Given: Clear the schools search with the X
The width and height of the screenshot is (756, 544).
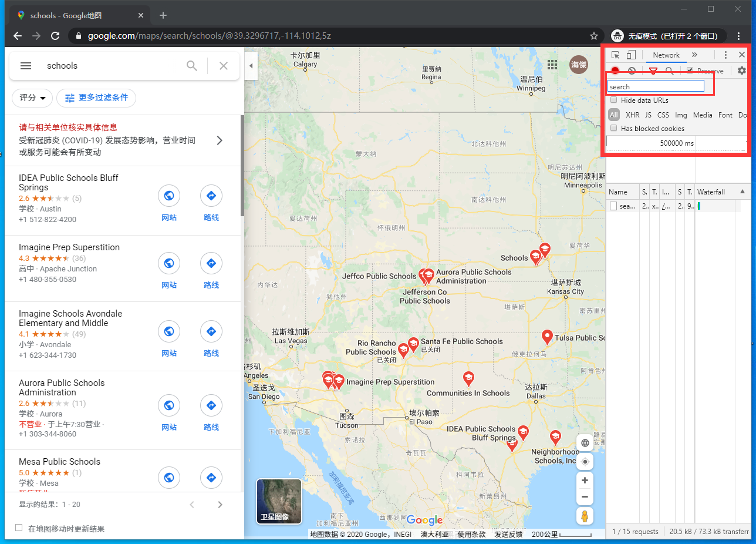Looking at the screenshot, I should (224, 66).
